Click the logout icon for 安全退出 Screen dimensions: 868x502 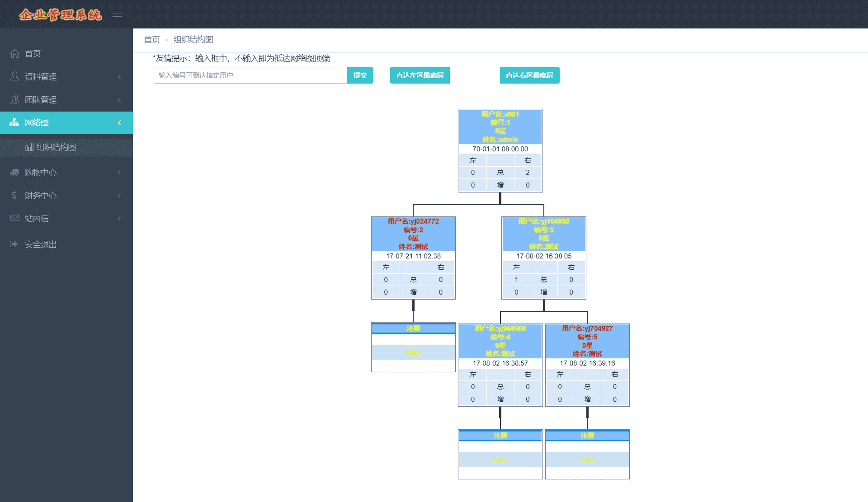(x=14, y=244)
